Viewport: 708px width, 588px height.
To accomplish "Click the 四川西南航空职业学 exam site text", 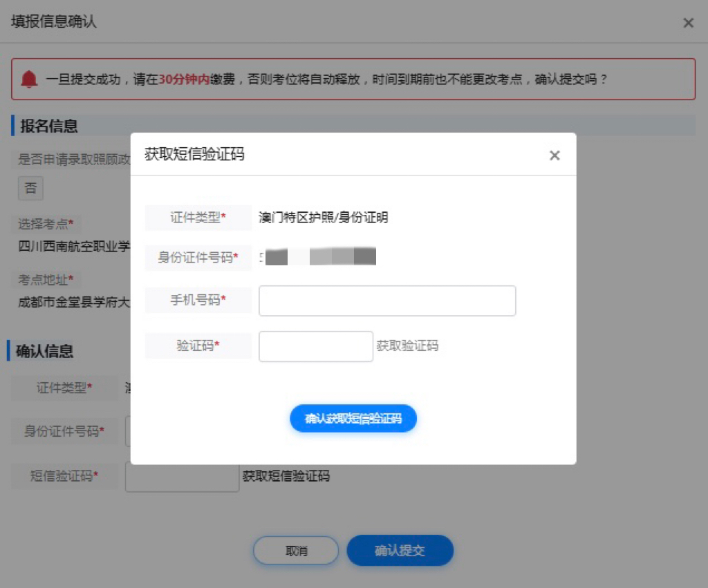I will [x=74, y=247].
